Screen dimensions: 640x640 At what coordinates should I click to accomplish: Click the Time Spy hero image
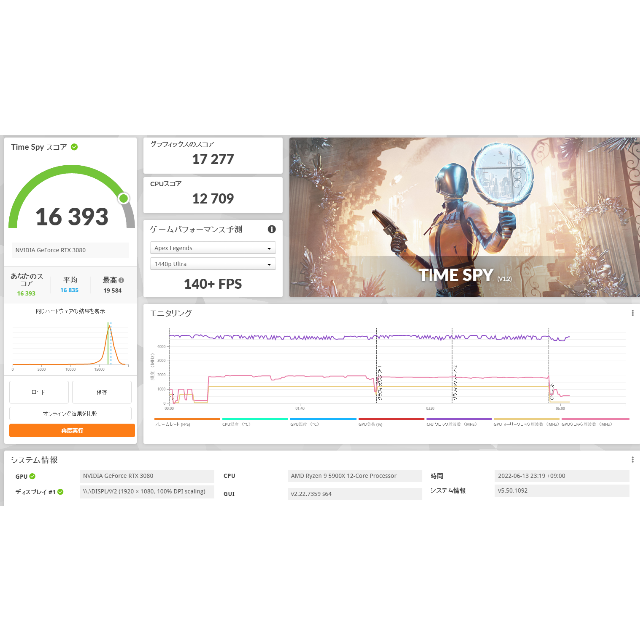464,217
